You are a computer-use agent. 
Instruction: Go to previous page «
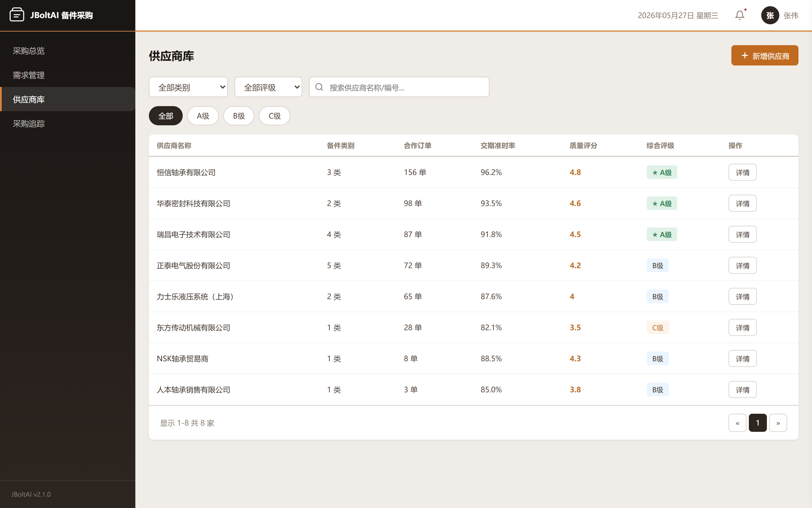point(737,423)
